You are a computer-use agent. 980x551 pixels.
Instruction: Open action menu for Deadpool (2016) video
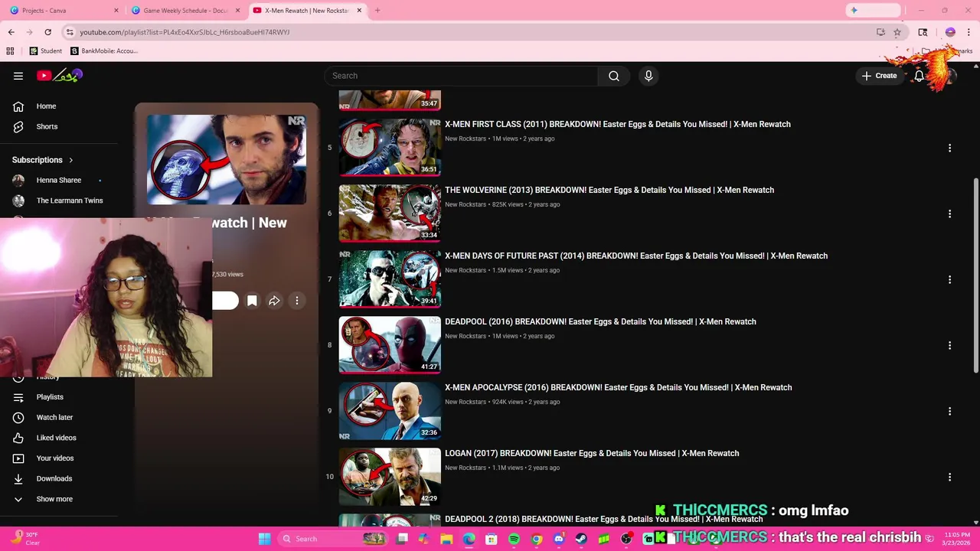(949, 345)
